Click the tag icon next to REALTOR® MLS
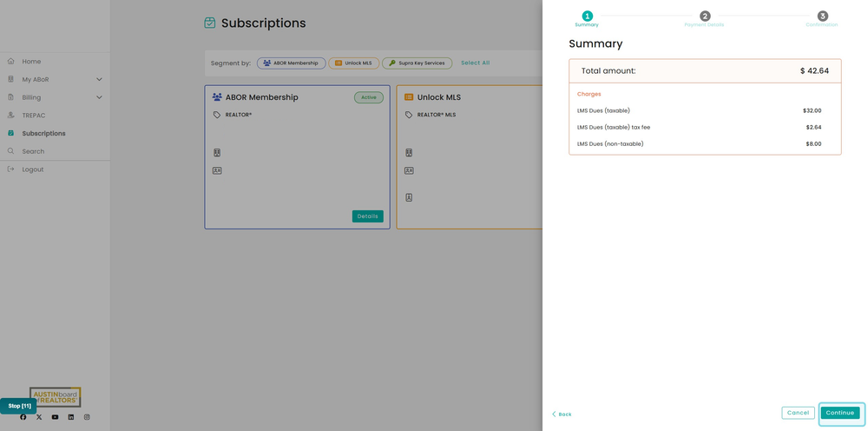The image size is (868, 431). click(409, 115)
